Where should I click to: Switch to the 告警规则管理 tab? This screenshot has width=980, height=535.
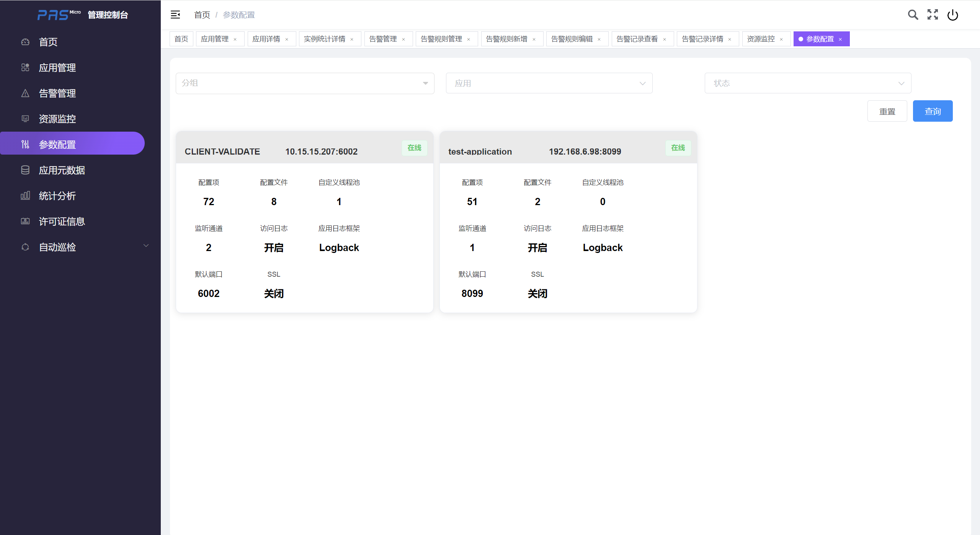(x=441, y=39)
